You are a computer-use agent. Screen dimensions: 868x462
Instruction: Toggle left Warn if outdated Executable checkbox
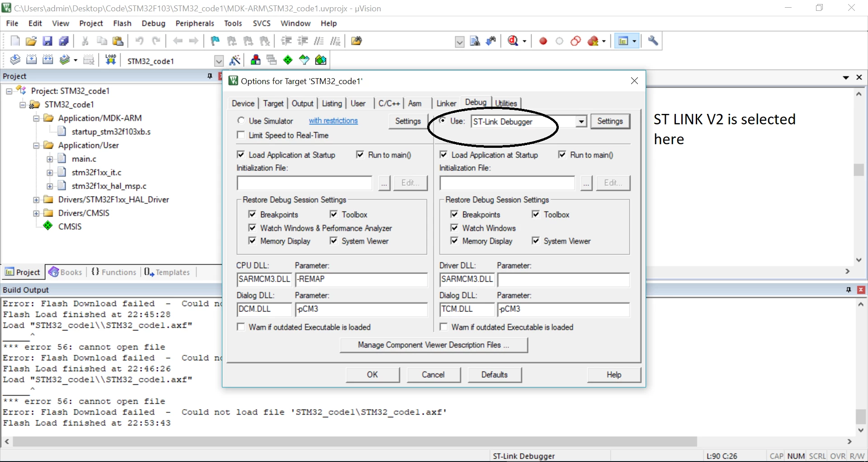coord(241,327)
